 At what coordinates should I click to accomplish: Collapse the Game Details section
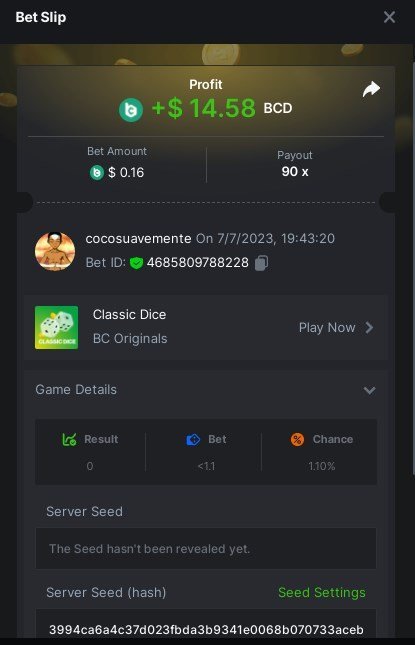pyautogui.click(x=369, y=390)
